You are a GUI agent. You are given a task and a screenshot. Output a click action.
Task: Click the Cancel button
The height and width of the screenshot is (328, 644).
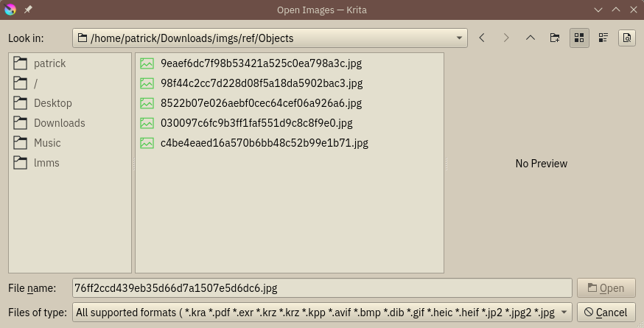606,313
